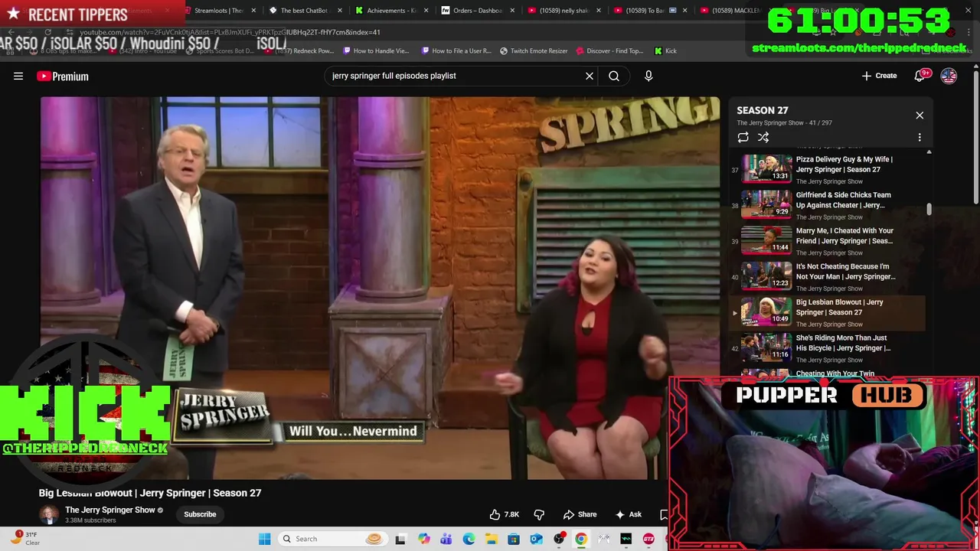Go to YouTube Premium home logo
This screenshot has width=980, height=551.
(x=63, y=76)
